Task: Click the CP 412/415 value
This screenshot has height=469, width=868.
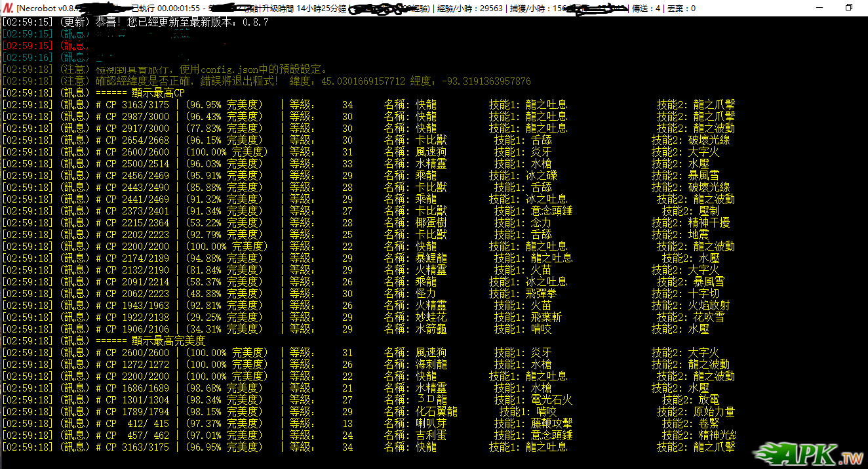Action: pyautogui.click(x=137, y=423)
